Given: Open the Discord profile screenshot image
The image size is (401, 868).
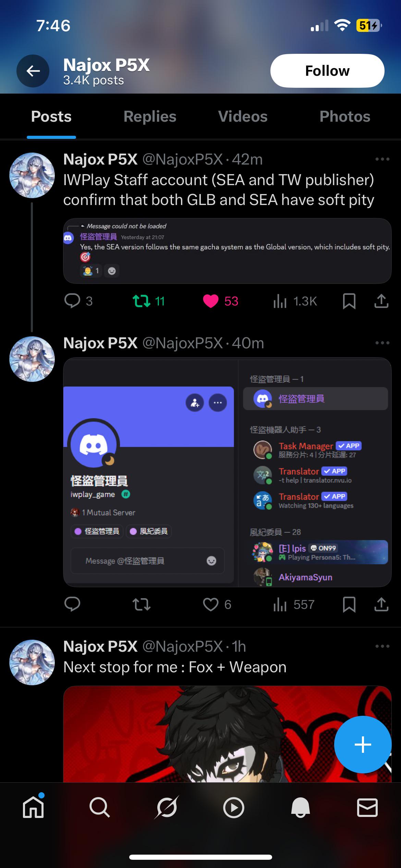Looking at the screenshot, I should tap(227, 472).
